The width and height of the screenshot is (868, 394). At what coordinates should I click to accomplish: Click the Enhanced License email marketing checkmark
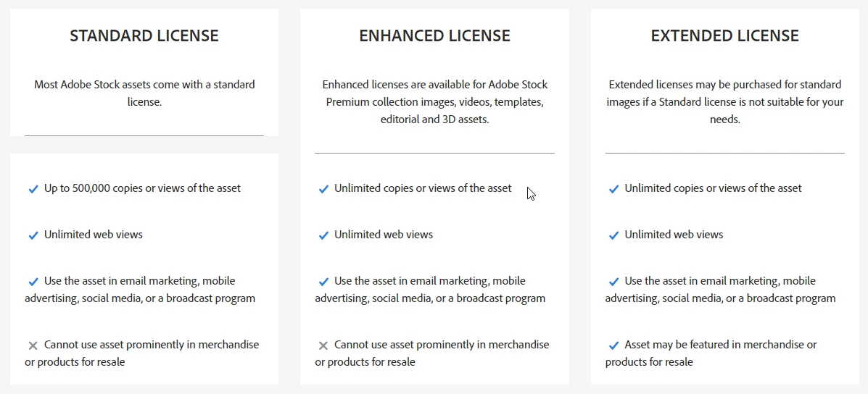tap(323, 282)
